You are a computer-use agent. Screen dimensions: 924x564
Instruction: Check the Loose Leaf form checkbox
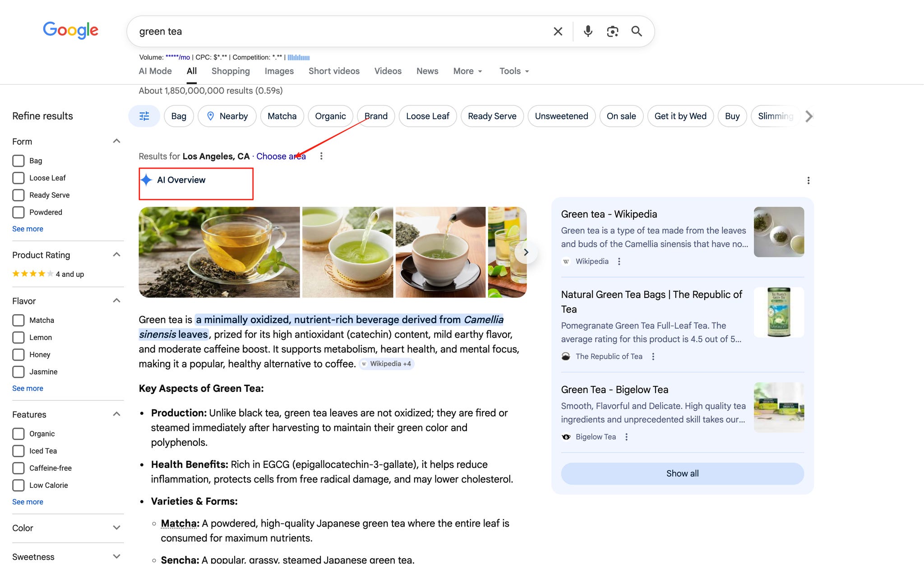(x=18, y=178)
